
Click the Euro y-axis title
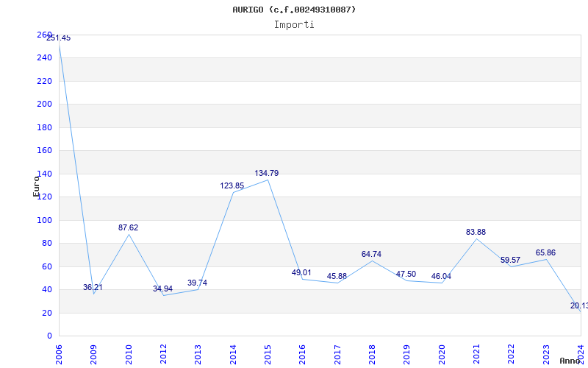(36, 186)
